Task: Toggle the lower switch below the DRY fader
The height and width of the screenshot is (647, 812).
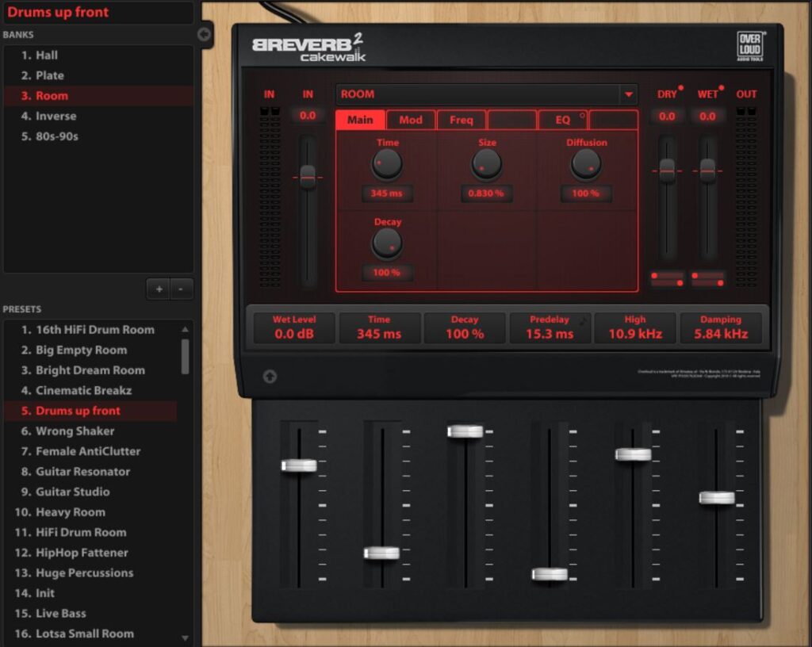Action: pos(667,283)
